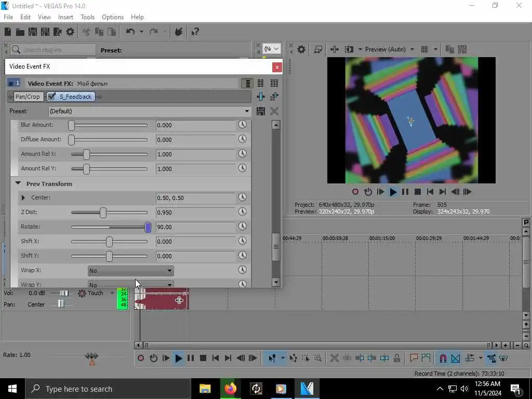Open Firefox from the Windows taskbar
Screen dimensions: 532x399
pyautogui.click(x=230, y=389)
